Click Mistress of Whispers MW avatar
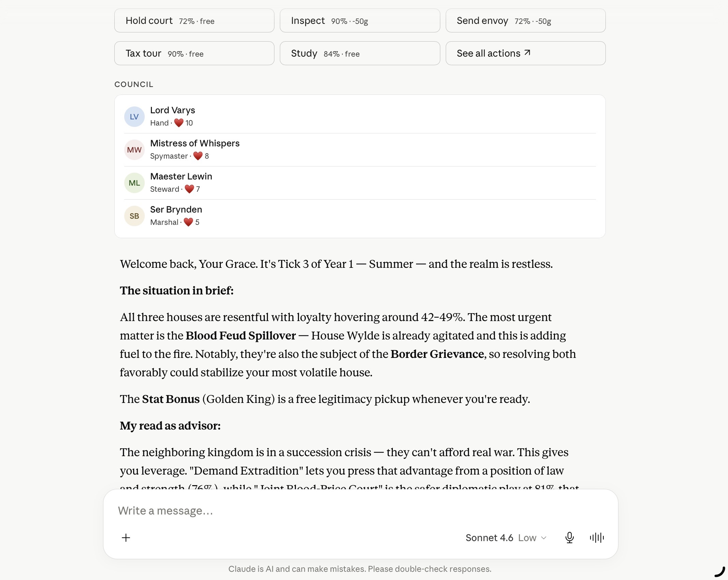Screen dimensions: 728x580 pos(134,150)
